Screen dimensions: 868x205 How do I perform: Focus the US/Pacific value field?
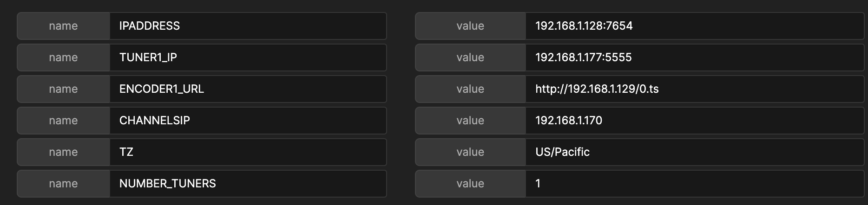[694, 152]
